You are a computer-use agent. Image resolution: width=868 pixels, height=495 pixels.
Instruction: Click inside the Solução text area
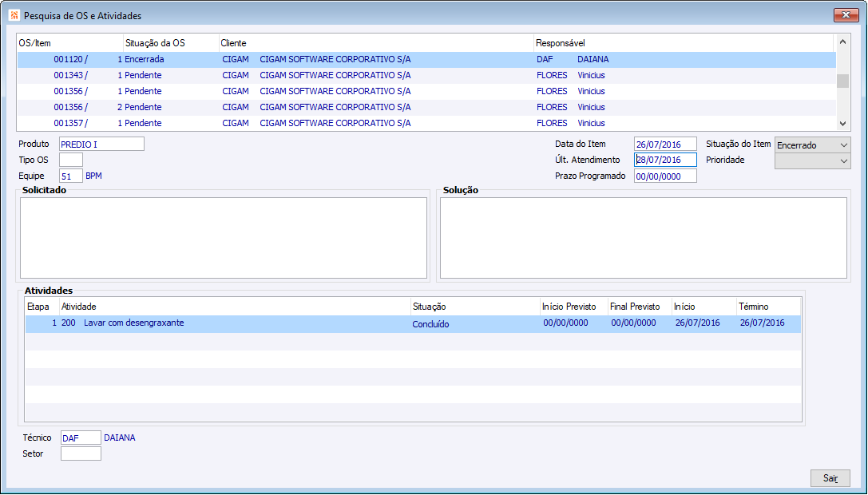(644, 238)
